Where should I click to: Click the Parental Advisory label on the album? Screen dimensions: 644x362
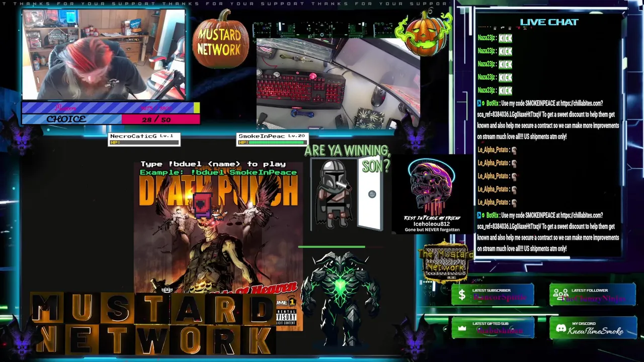tap(287, 318)
